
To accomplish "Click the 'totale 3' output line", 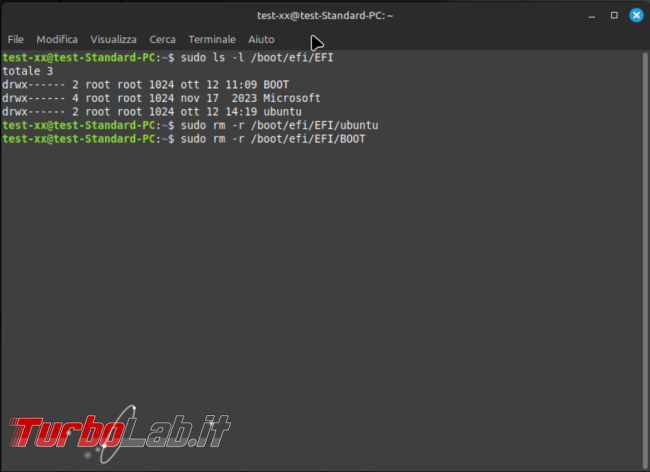I will click(28, 71).
